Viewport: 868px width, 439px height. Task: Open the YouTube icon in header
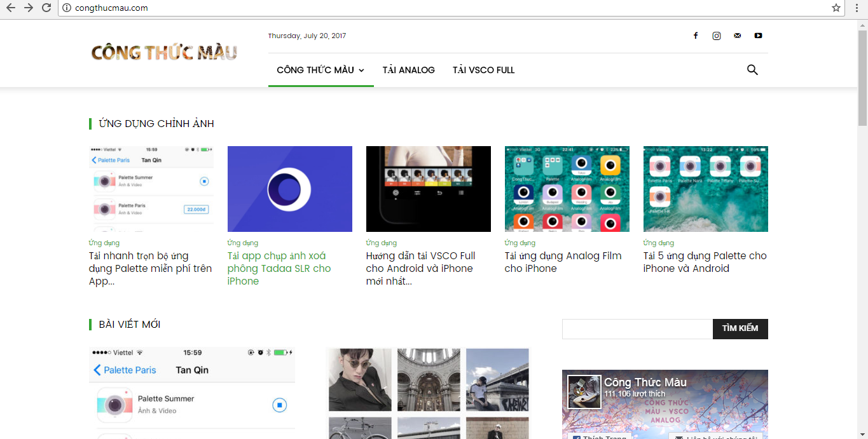pos(758,36)
